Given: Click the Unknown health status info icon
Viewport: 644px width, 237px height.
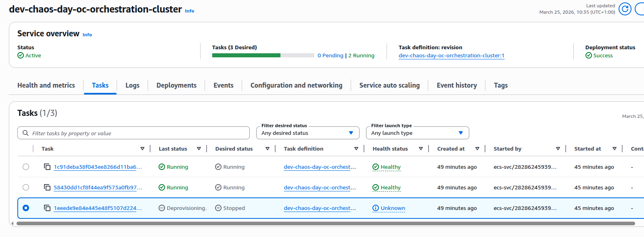Looking at the screenshot, I should 376,208.
